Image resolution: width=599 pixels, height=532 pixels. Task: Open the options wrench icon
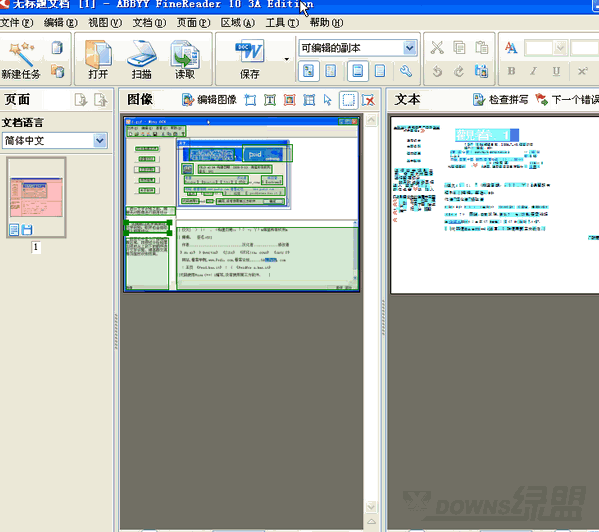405,71
